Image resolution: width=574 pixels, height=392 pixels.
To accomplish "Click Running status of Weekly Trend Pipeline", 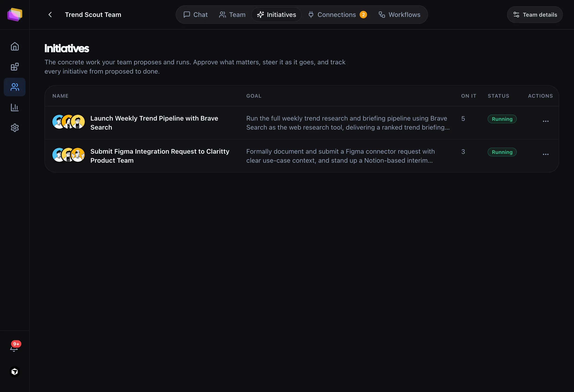I will (502, 119).
